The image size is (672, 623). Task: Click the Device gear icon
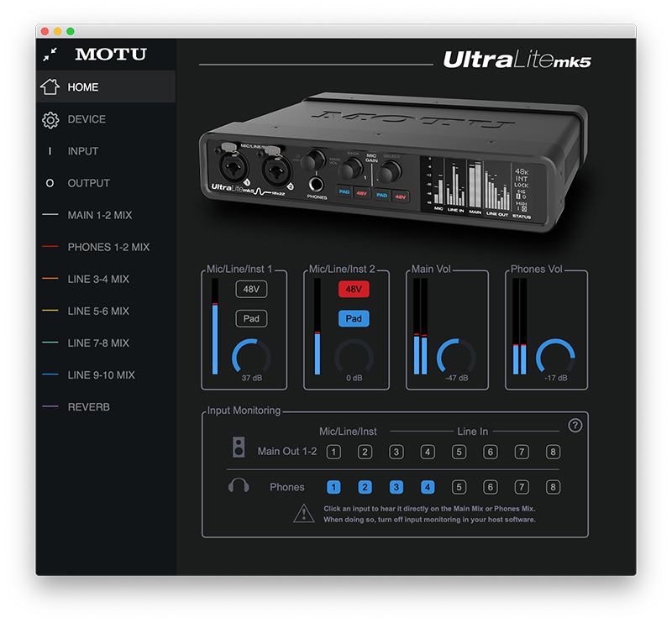pyautogui.click(x=50, y=120)
